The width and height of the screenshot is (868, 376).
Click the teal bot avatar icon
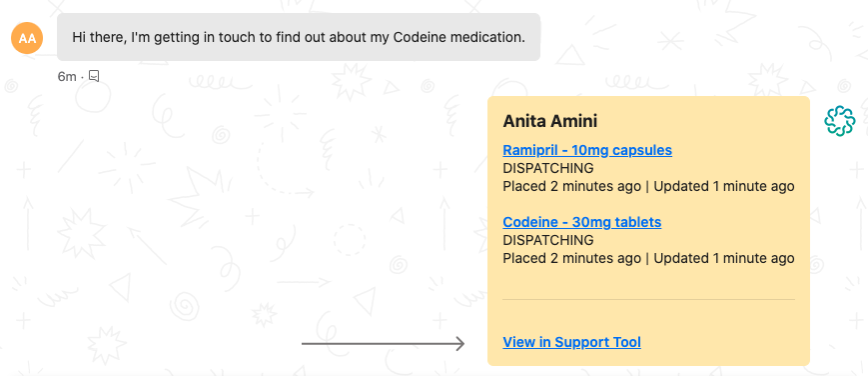tap(839, 120)
